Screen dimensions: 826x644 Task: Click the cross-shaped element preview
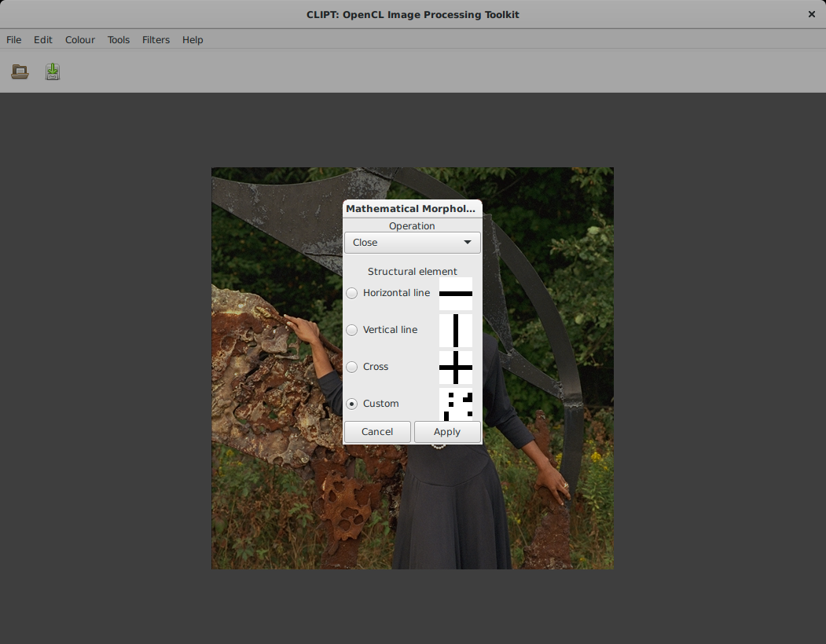tap(456, 368)
